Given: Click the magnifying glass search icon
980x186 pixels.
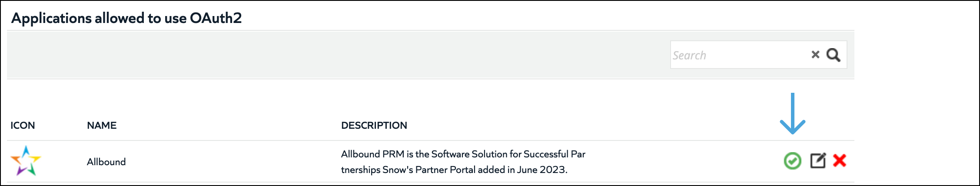Looking at the screenshot, I should (x=833, y=55).
